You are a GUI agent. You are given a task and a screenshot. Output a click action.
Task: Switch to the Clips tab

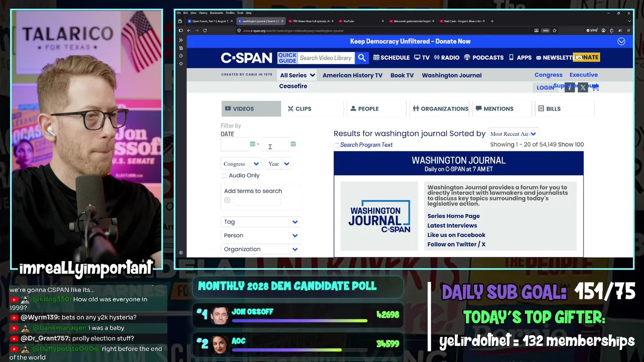click(313, 109)
